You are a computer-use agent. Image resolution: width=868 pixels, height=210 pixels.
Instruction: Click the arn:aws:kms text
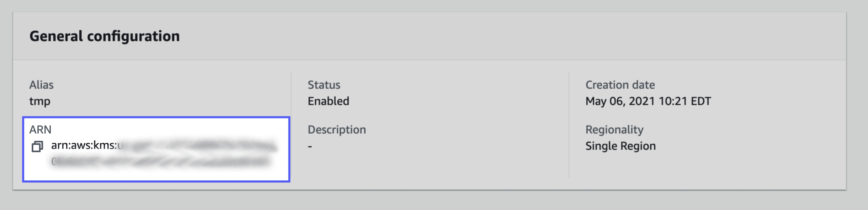tap(84, 145)
